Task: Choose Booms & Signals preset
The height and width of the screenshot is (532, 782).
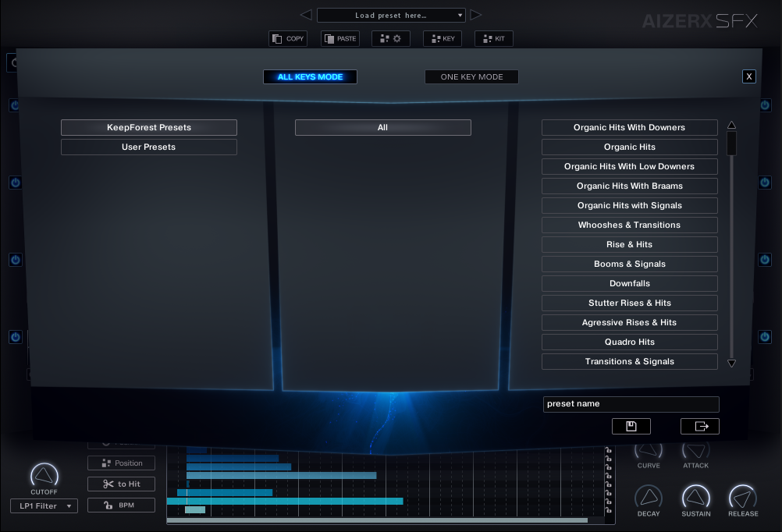Action: point(629,264)
